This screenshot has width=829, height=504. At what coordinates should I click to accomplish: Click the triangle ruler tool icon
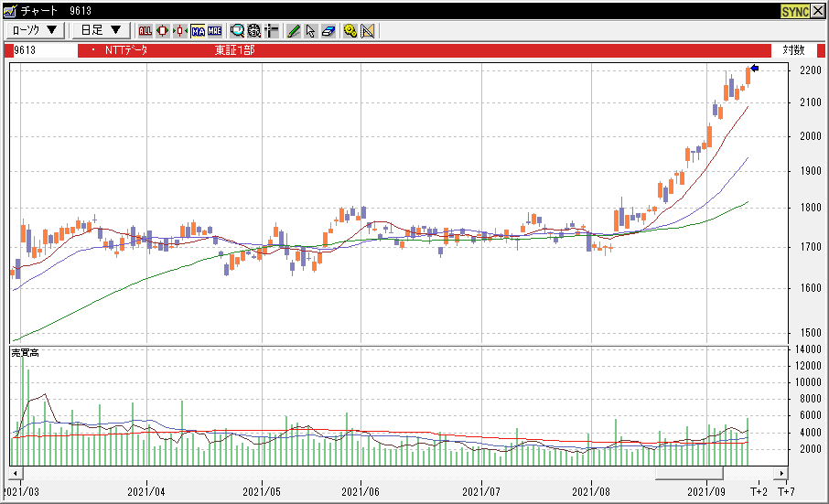(368, 30)
